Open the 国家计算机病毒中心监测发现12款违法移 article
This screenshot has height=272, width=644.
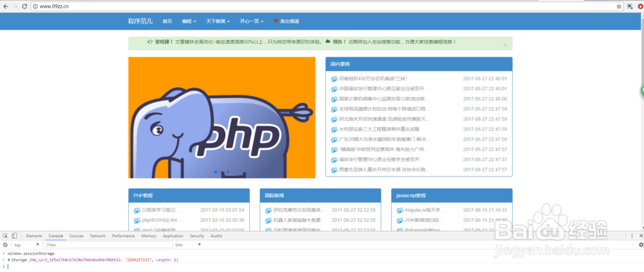(384, 99)
